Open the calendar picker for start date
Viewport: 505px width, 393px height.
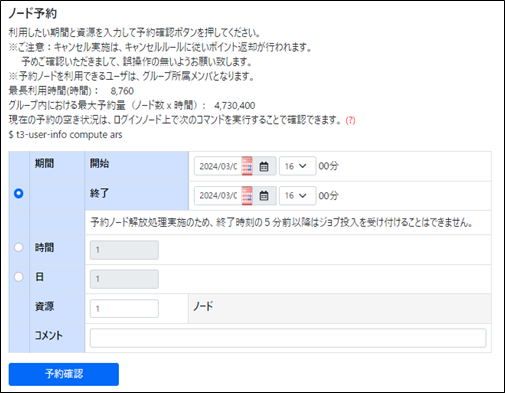coord(264,166)
